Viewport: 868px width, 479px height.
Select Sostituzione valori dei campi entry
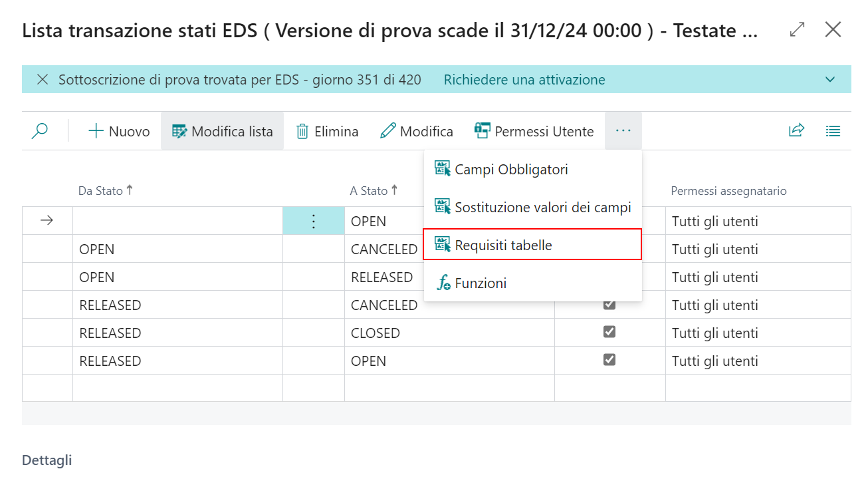tap(532, 208)
